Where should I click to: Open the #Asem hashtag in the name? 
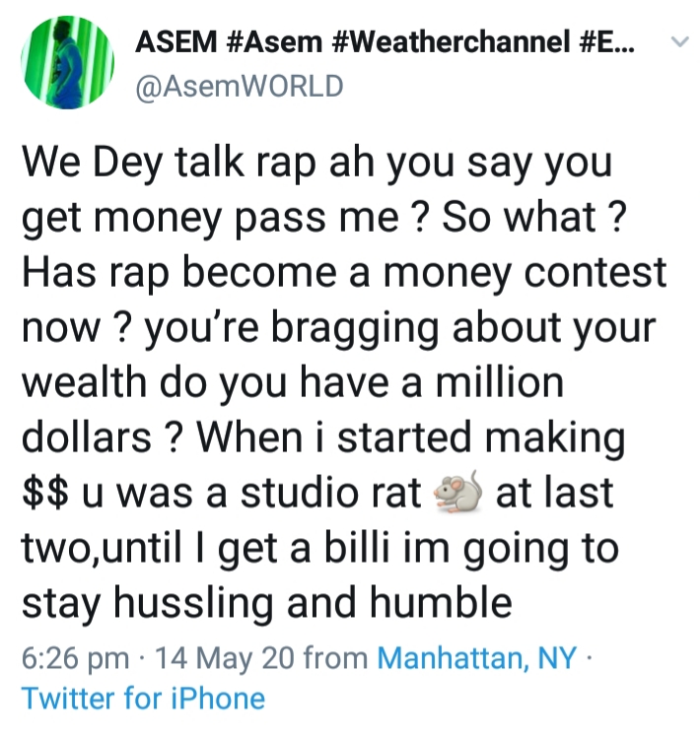pos(274,41)
